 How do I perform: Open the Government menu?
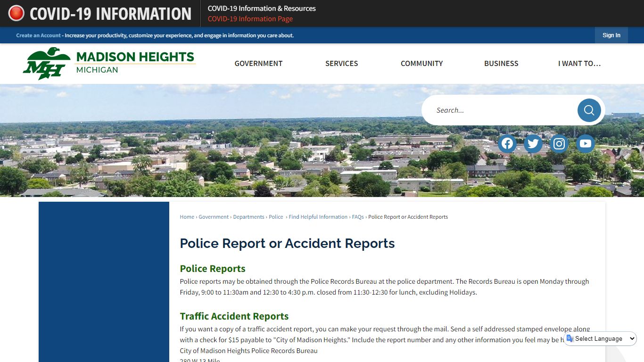(258, 64)
